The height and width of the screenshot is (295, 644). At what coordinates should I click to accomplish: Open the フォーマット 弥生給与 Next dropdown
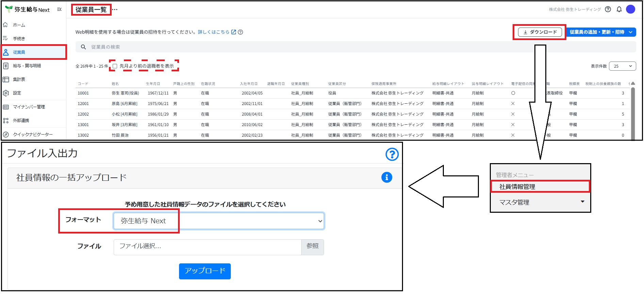tap(219, 221)
